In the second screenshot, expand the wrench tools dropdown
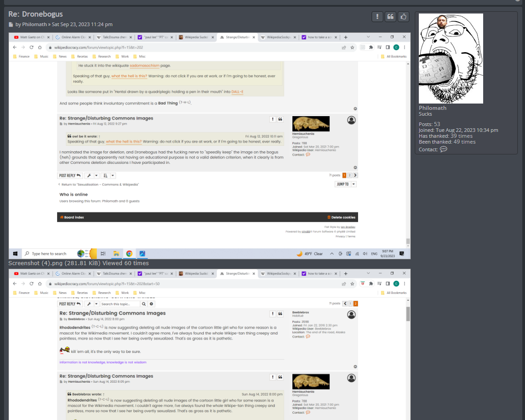The height and width of the screenshot is (420, 525). point(92,304)
